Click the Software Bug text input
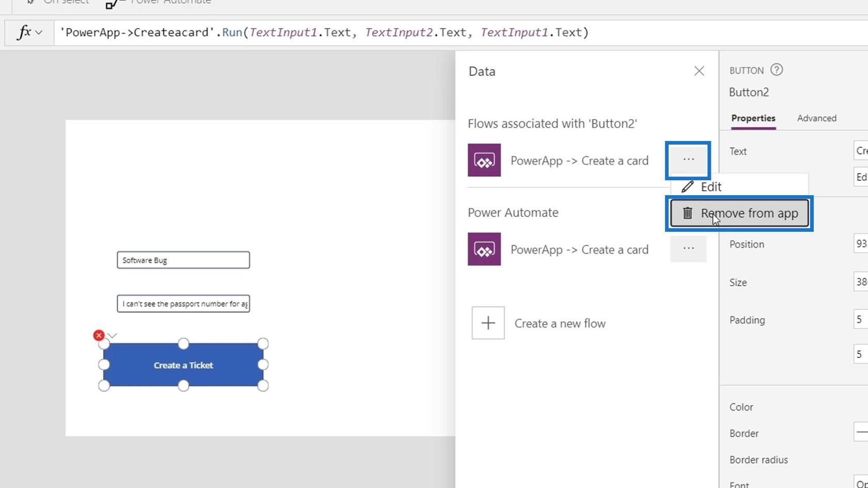The image size is (868, 488). (183, 260)
